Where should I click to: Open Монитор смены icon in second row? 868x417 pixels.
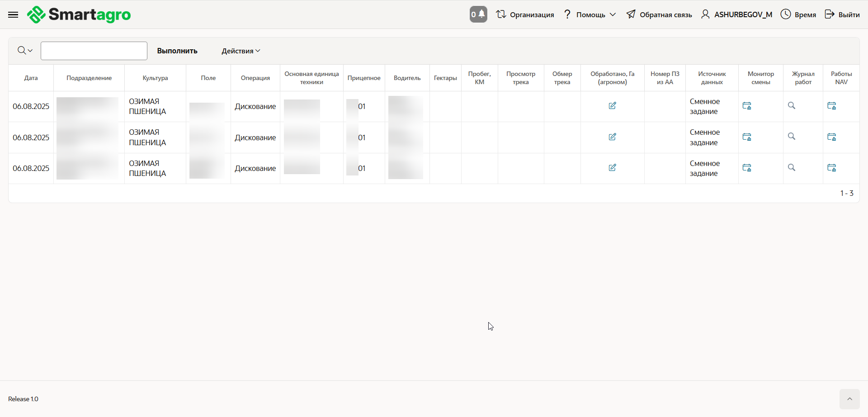(747, 137)
